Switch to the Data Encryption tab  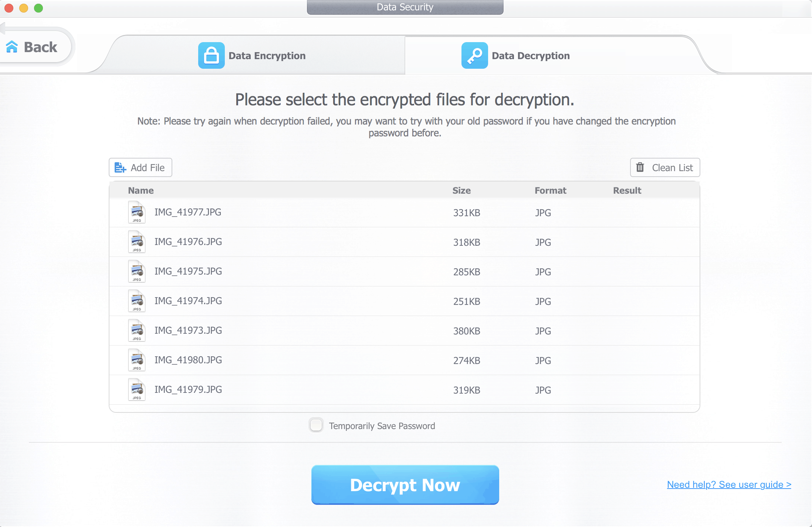[267, 55]
